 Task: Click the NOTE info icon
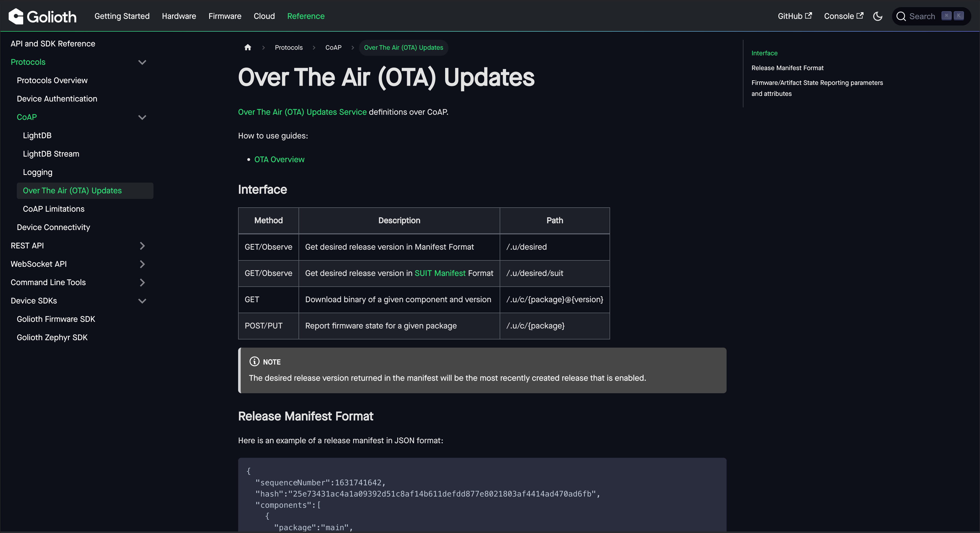pos(254,361)
